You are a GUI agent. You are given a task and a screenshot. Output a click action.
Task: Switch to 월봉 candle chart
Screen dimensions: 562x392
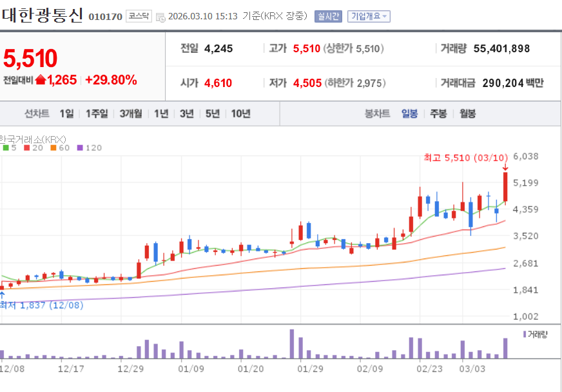click(468, 113)
